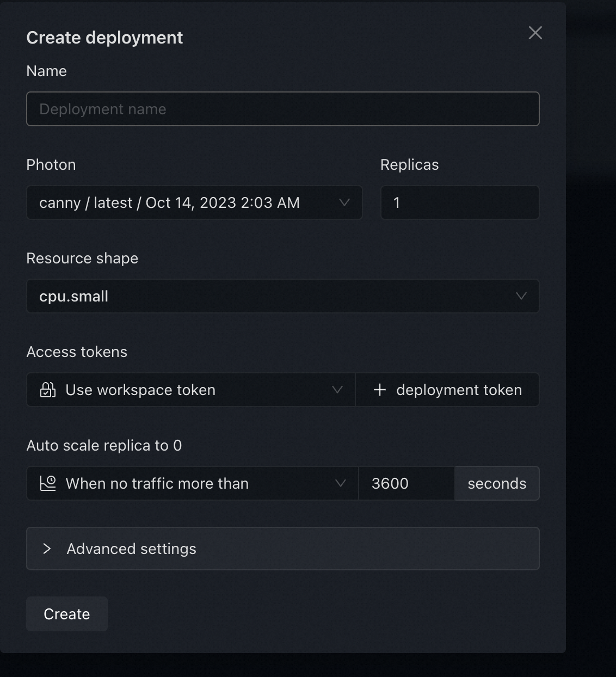Click the 3600 seconds value field
This screenshot has width=616, height=677.
[x=406, y=484]
